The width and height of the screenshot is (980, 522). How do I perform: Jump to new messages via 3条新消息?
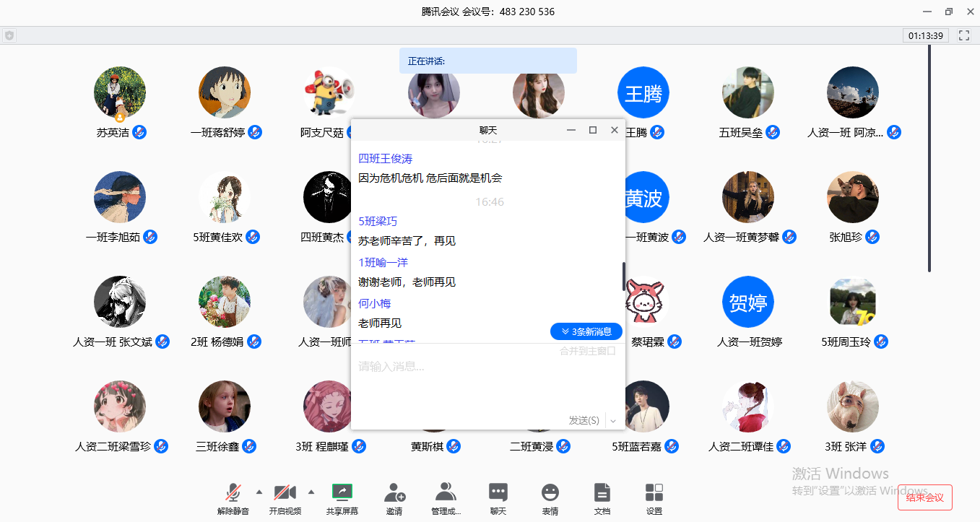click(586, 331)
